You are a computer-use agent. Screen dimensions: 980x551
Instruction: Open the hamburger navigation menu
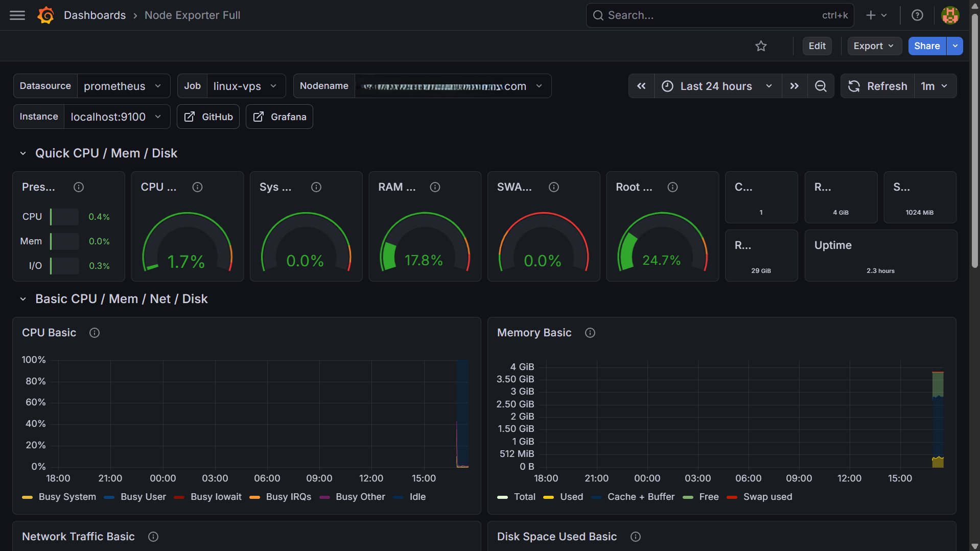pos(16,15)
